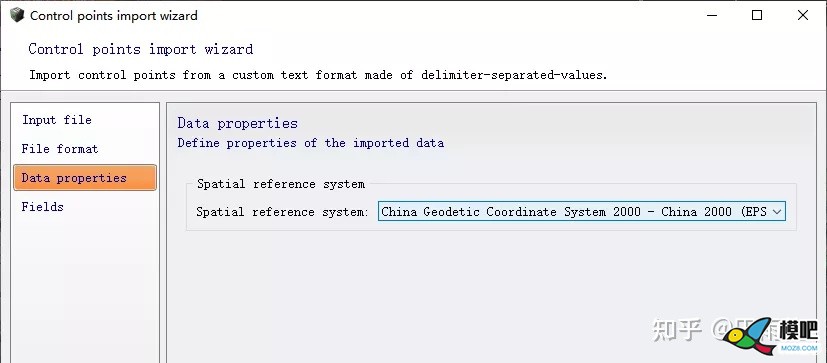The image size is (827, 363).
Task: Click the MOZ8.COM text under logo
Action: pyautogui.click(x=803, y=349)
